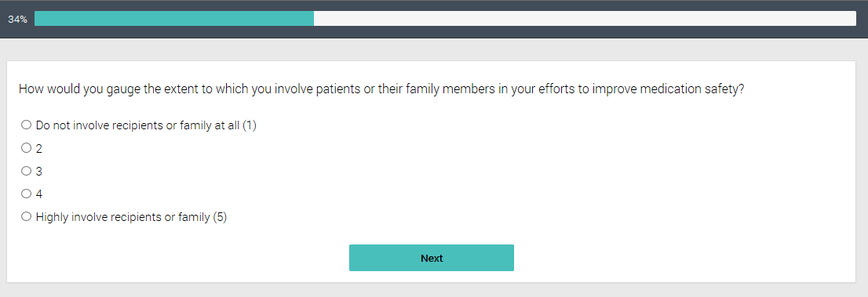Screen dimensions: 868x297
Task: Click the "Do not involve recipients or family at all (1)" label text
Action: coord(146,125)
